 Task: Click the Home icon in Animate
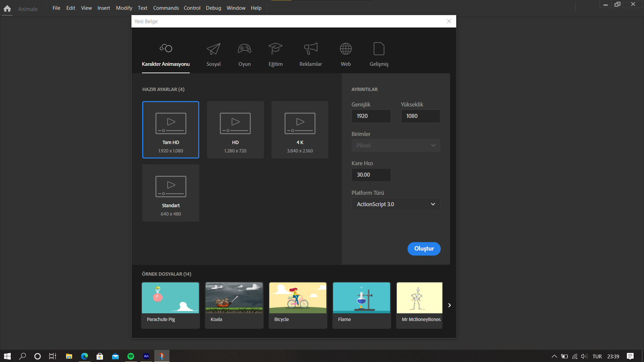7,9
